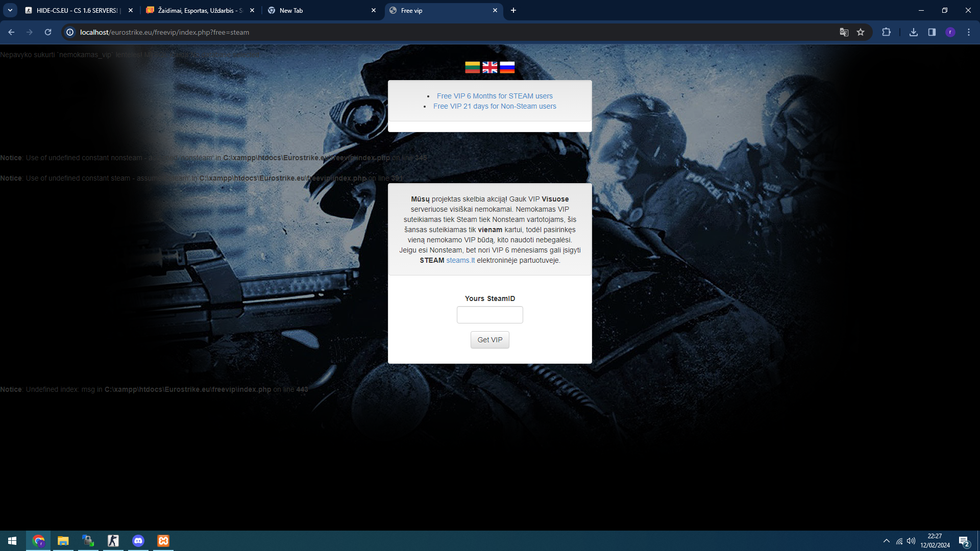Switch language with the UK flag icon
The width and height of the screenshot is (980, 551).
pyautogui.click(x=489, y=67)
